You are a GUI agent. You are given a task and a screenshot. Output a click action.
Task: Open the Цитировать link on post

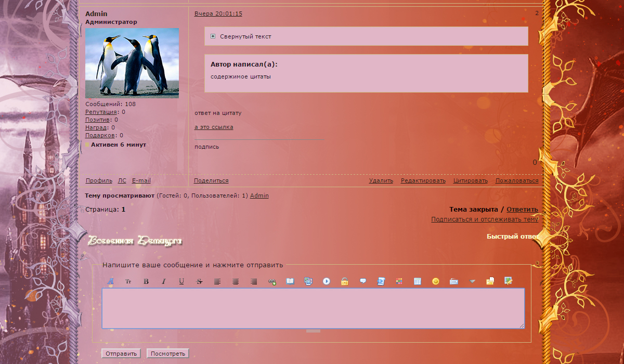(x=470, y=180)
